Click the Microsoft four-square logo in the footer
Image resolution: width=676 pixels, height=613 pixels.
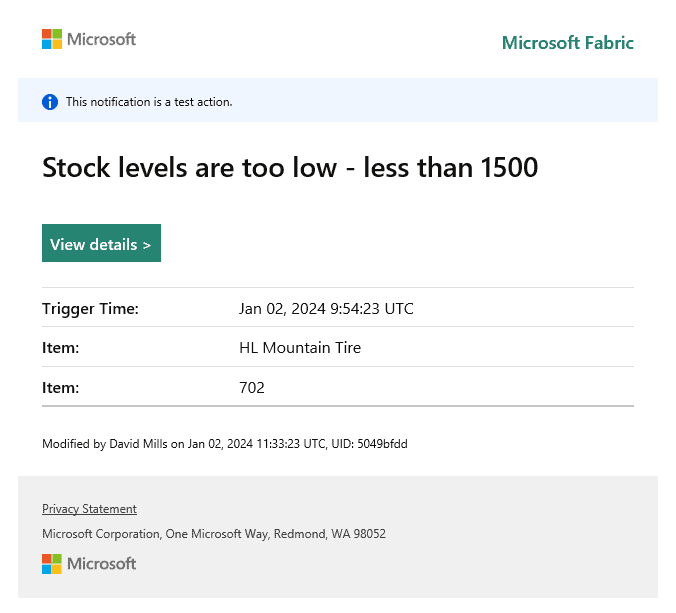(x=52, y=564)
